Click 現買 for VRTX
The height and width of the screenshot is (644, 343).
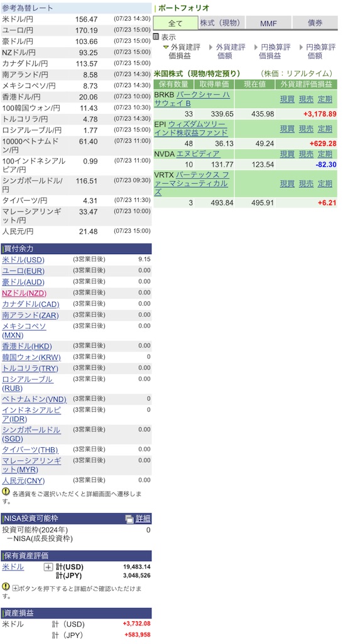tap(287, 183)
